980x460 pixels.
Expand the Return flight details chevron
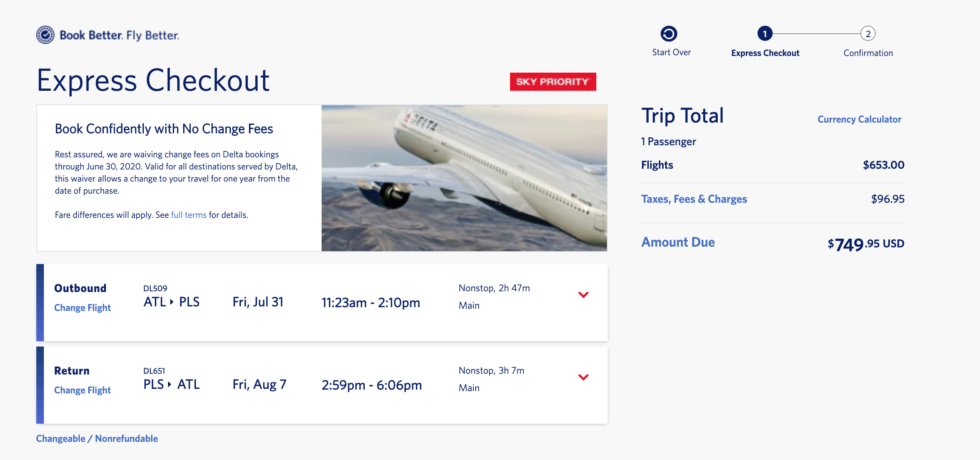pyautogui.click(x=583, y=377)
